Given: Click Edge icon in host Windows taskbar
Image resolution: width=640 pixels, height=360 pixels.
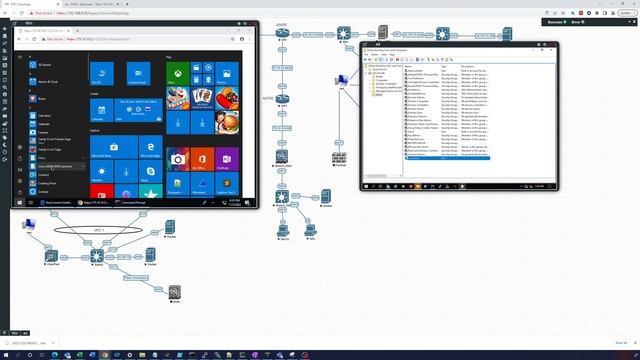Looking at the screenshot, I should pos(55,355).
